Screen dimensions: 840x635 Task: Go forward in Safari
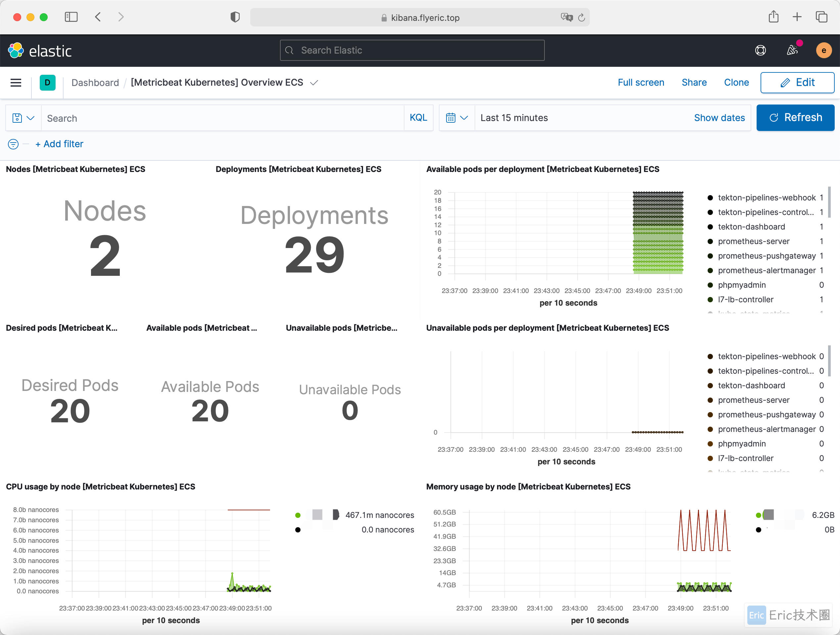pos(121,17)
